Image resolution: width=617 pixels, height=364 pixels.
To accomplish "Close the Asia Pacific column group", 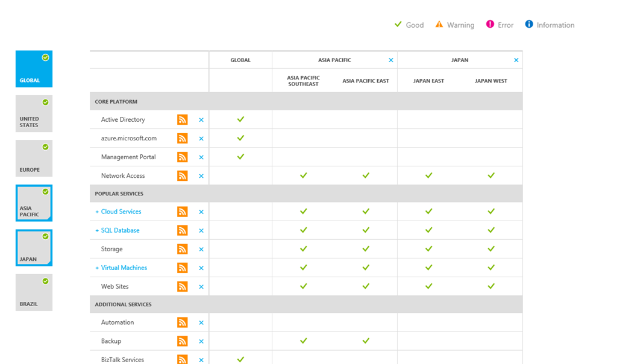I will click(391, 60).
